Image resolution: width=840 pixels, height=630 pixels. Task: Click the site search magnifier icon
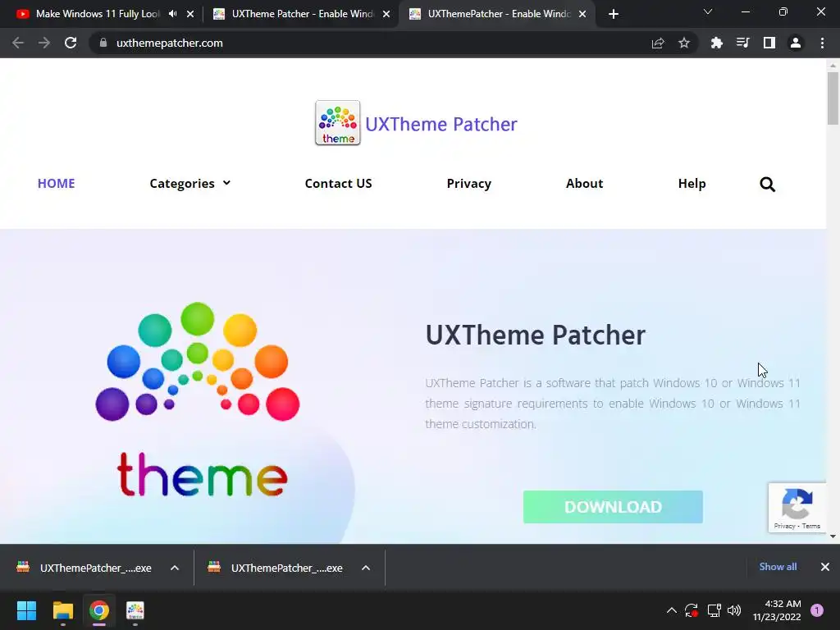click(767, 185)
